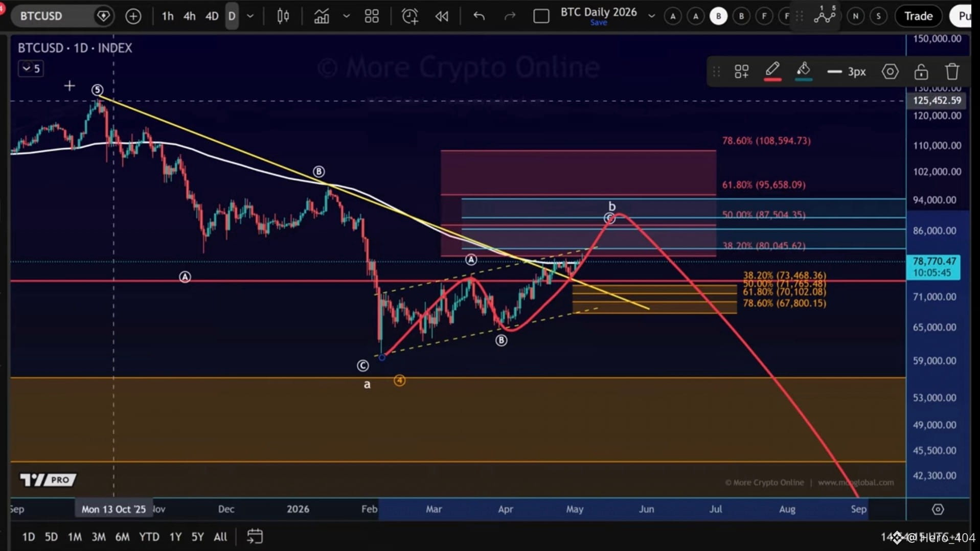Set chart range to 1Y
980x551 pixels.
[x=175, y=537]
